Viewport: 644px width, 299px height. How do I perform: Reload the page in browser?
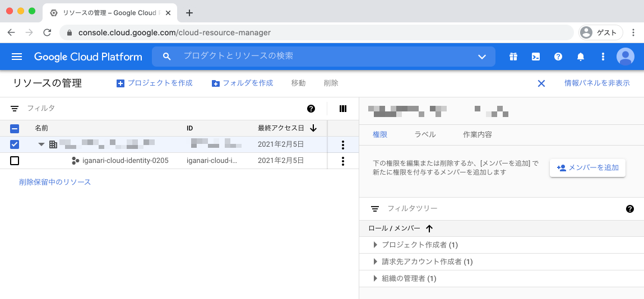point(47,32)
